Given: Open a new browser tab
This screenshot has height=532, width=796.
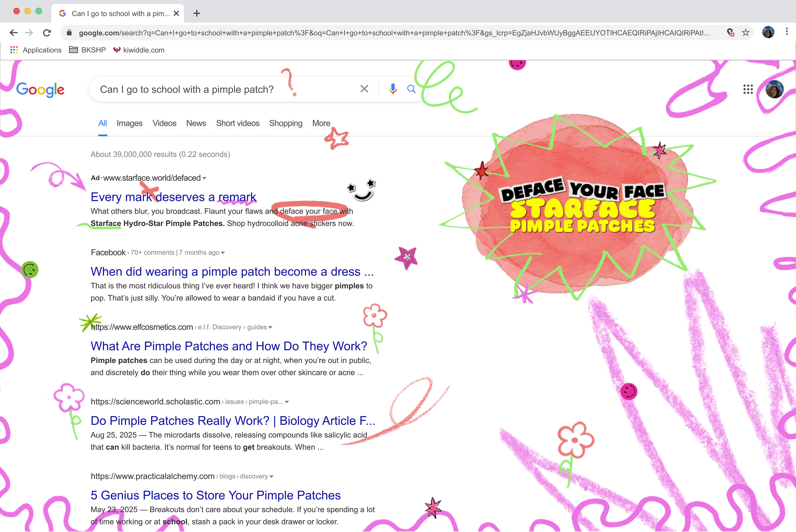Looking at the screenshot, I should click(x=197, y=13).
